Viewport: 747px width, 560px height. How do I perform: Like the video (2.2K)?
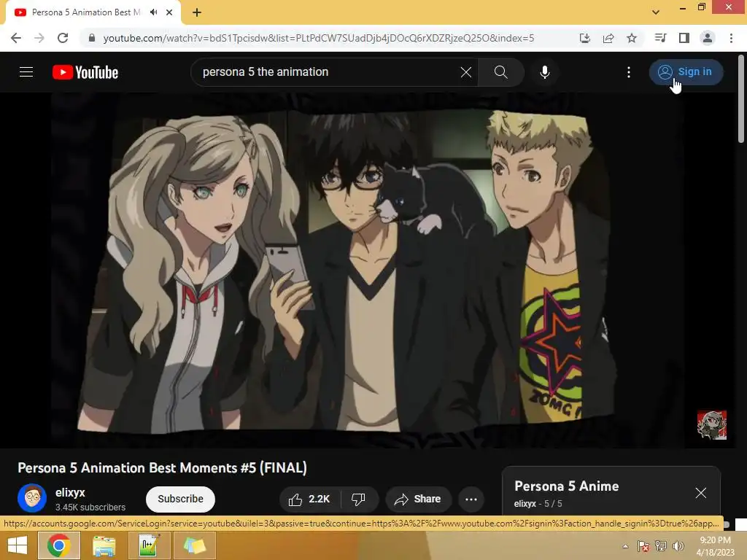[x=309, y=499]
